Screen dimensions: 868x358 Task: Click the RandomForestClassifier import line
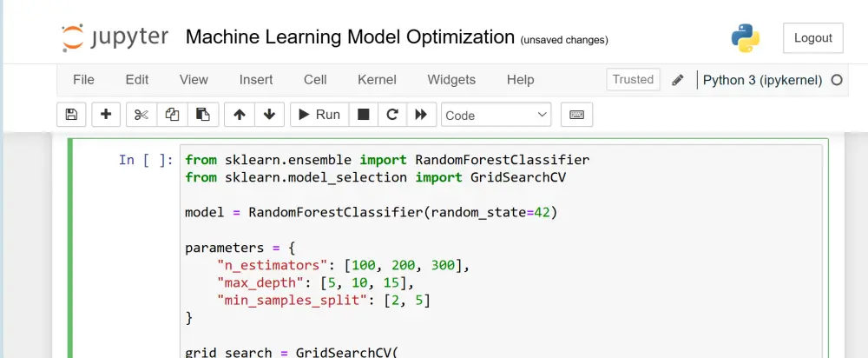(x=387, y=160)
